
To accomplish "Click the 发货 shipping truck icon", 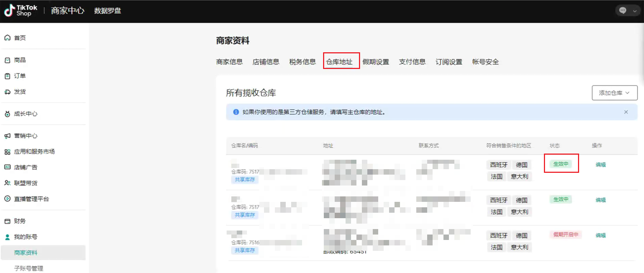I will click(7, 92).
